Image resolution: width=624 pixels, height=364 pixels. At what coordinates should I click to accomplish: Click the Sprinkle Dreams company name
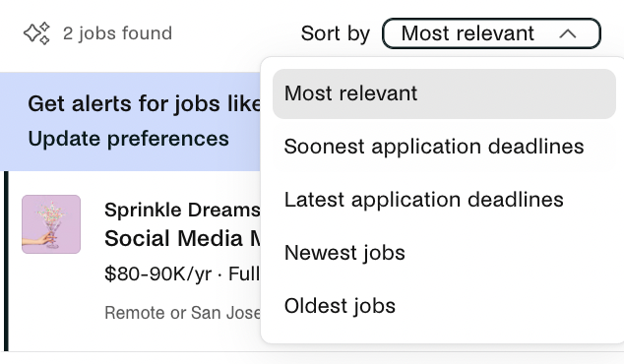[182, 210]
